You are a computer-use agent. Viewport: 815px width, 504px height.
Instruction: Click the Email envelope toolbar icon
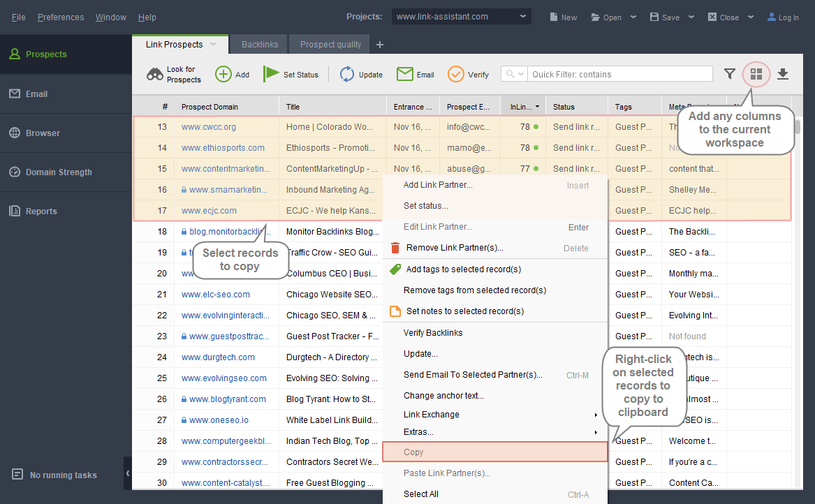coord(405,74)
